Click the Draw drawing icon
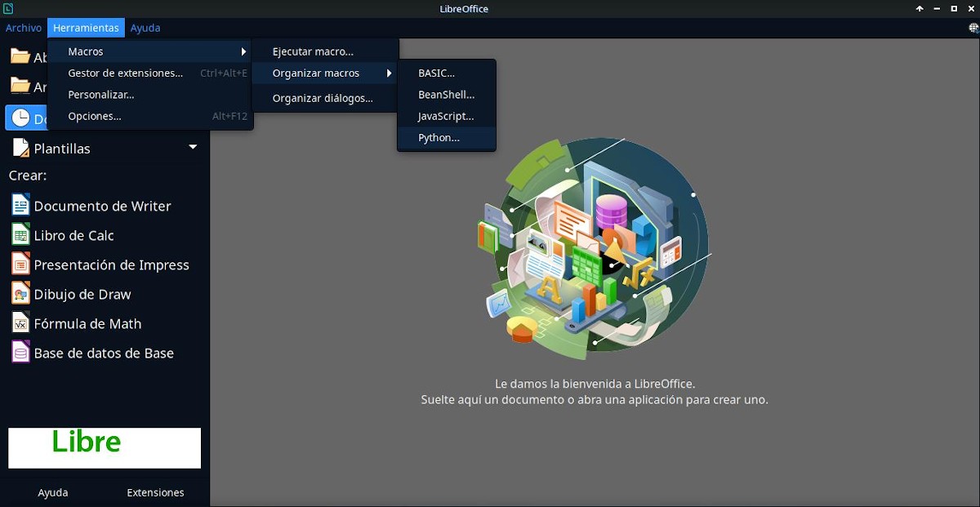 20,294
